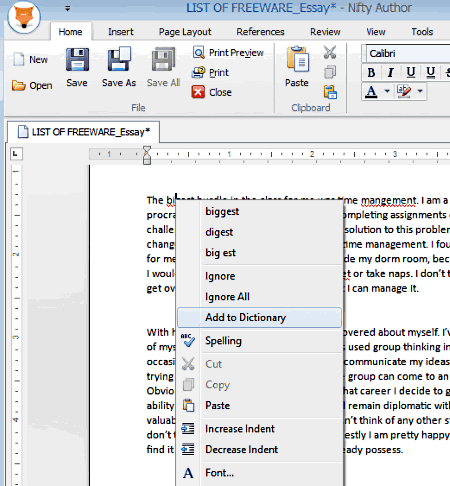Screen dimensions: 450x486
Task: Choose "biggest" spelling suggestion
Action: click(x=222, y=211)
